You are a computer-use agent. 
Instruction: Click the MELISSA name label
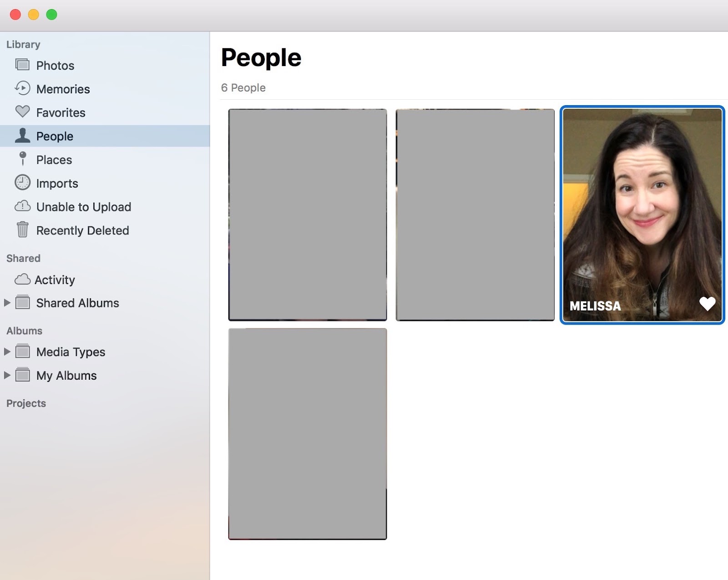(x=595, y=306)
